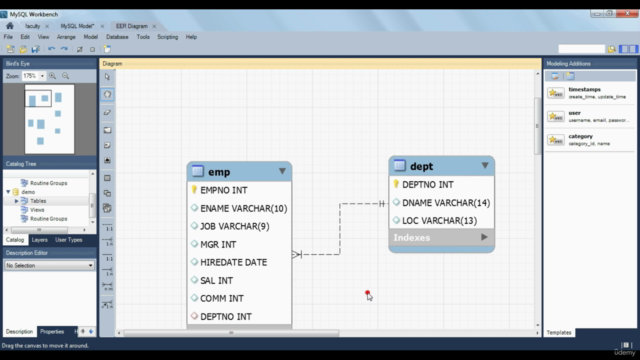Select the eraser tool

107,112
